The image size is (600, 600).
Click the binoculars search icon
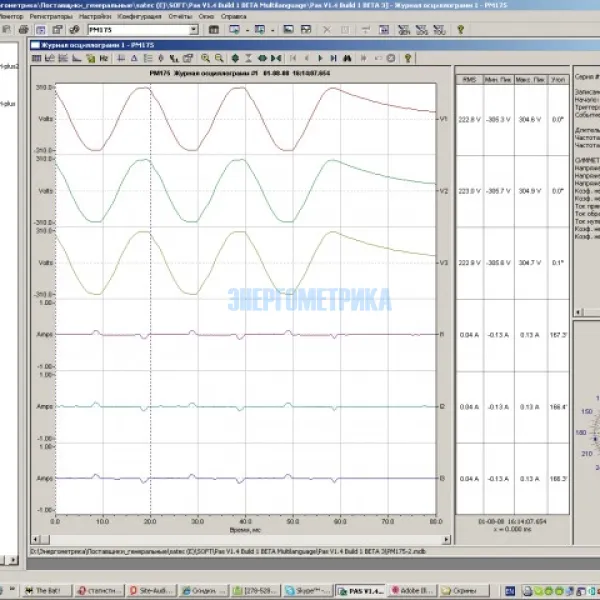[348, 58]
